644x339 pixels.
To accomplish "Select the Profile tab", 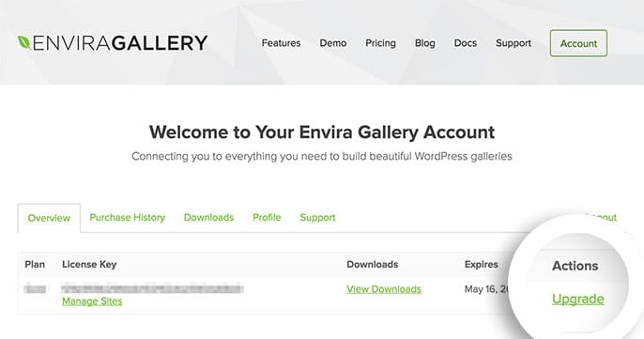I will coord(267,217).
